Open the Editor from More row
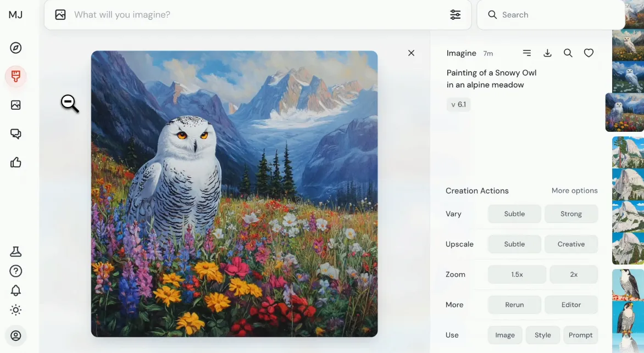Image resolution: width=644 pixels, height=353 pixels. click(571, 305)
